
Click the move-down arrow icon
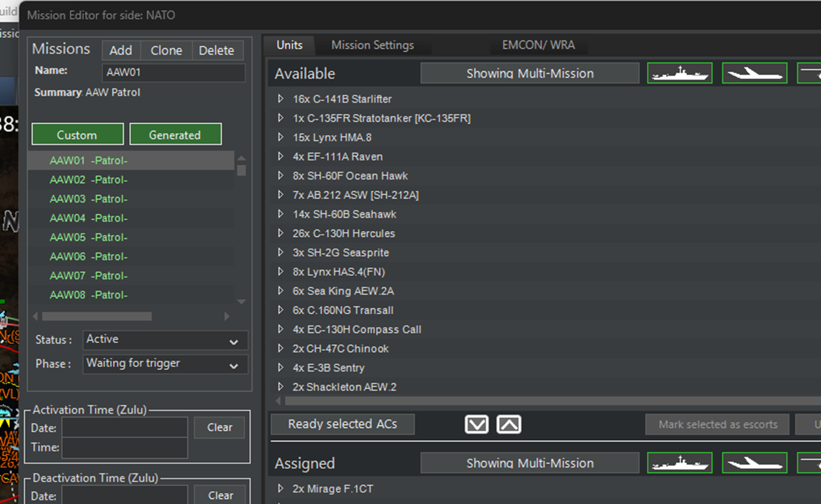tap(477, 424)
